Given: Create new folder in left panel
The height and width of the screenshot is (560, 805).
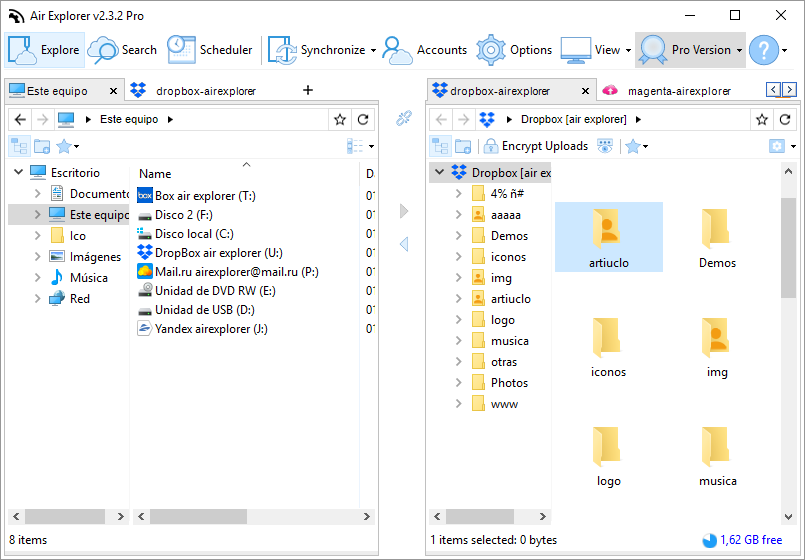Looking at the screenshot, I should [x=42, y=146].
